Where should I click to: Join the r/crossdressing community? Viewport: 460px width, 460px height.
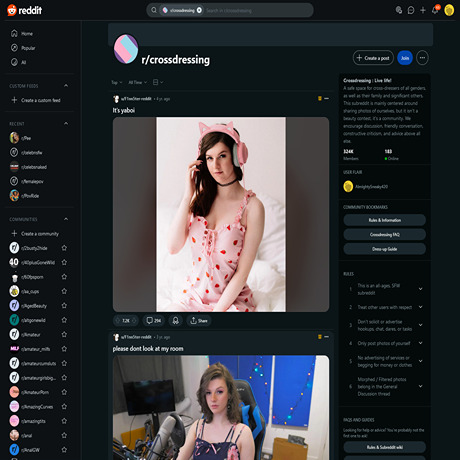click(x=405, y=58)
